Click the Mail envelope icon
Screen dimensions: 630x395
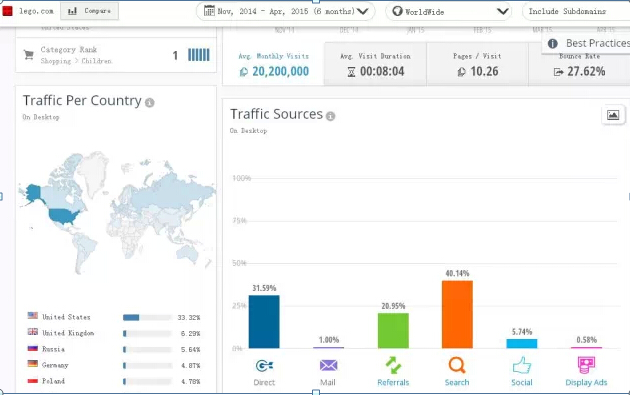(x=328, y=365)
